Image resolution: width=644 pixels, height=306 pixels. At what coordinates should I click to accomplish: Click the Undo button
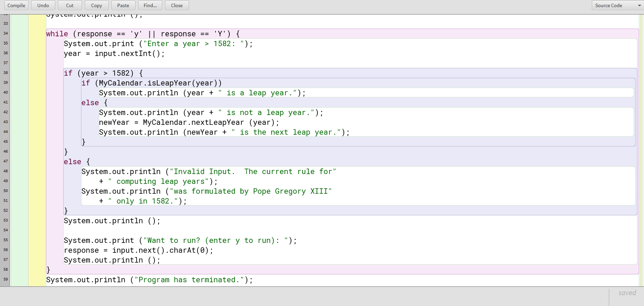[x=43, y=5]
